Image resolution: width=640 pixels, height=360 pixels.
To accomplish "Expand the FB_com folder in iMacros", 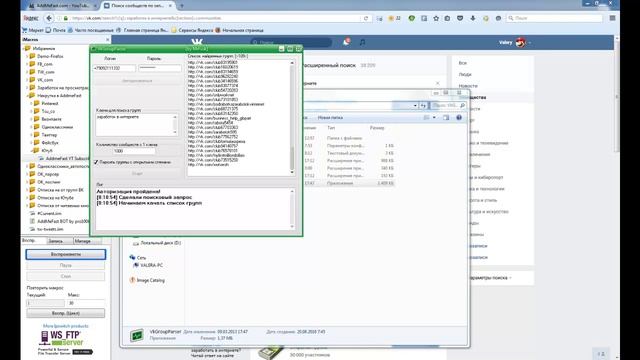I will [27, 64].
